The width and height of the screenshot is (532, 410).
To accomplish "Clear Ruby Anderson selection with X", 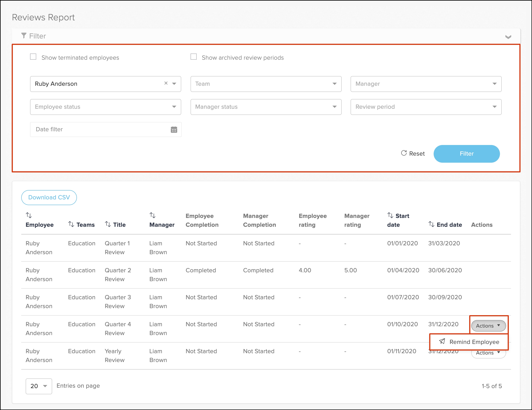I will 166,83.
